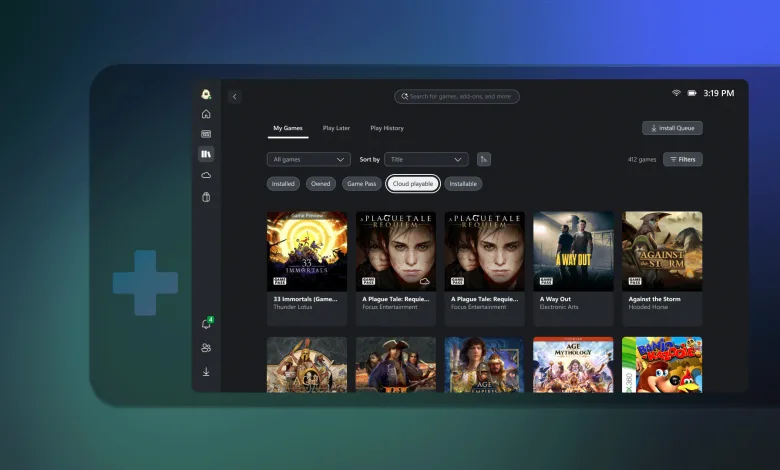Open the friends and social icon
Screen dimensions: 780x470
click(206, 348)
